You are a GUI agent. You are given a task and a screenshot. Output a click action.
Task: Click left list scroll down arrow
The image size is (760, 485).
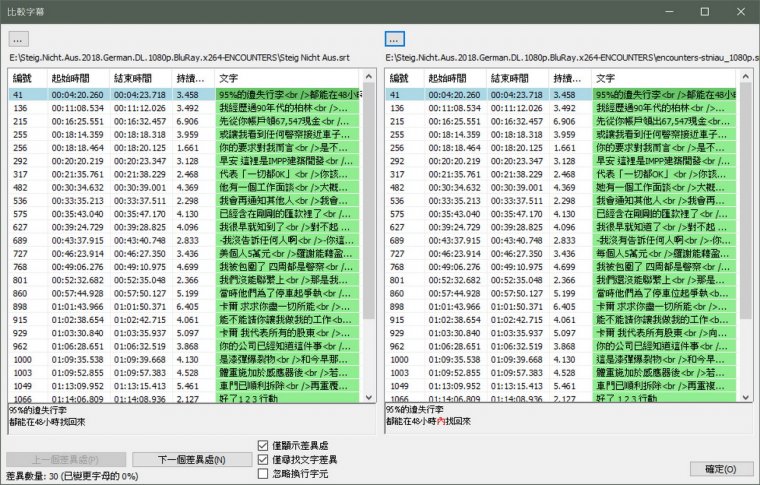pyautogui.click(x=368, y=397)
